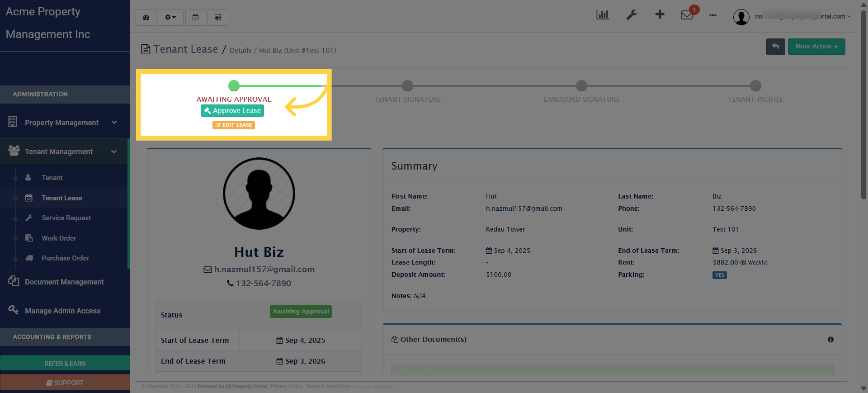This screenshot has height=393, width=868.
Task: Click the Details breadcrumb link
Action: (x=241, y=51)
